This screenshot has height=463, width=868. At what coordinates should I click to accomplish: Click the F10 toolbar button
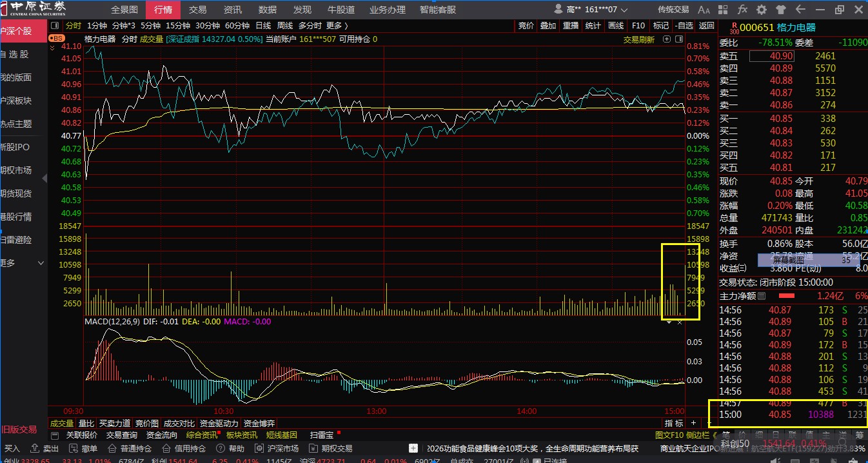pos(638,26)
